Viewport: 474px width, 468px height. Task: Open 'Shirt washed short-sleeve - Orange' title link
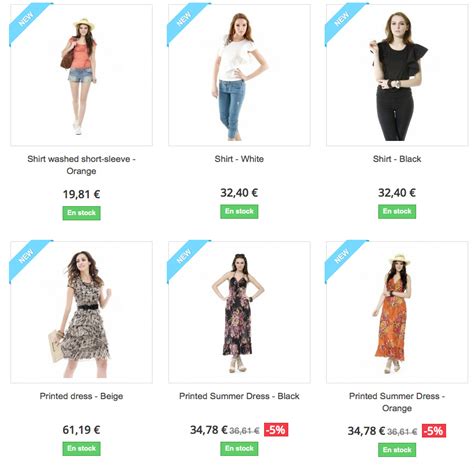(x=81, y=165)
